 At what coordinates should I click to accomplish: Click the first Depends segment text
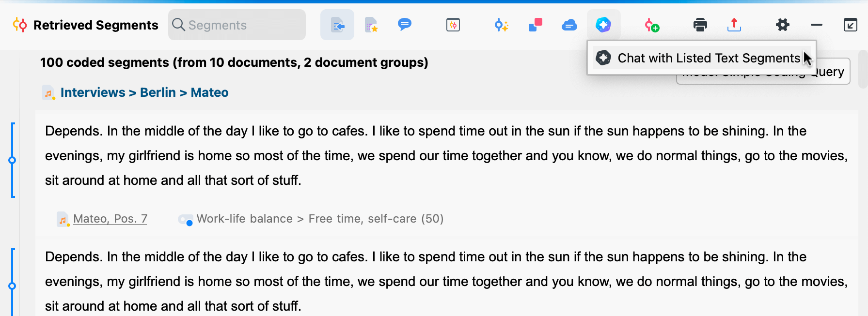(x=446, y=155)
